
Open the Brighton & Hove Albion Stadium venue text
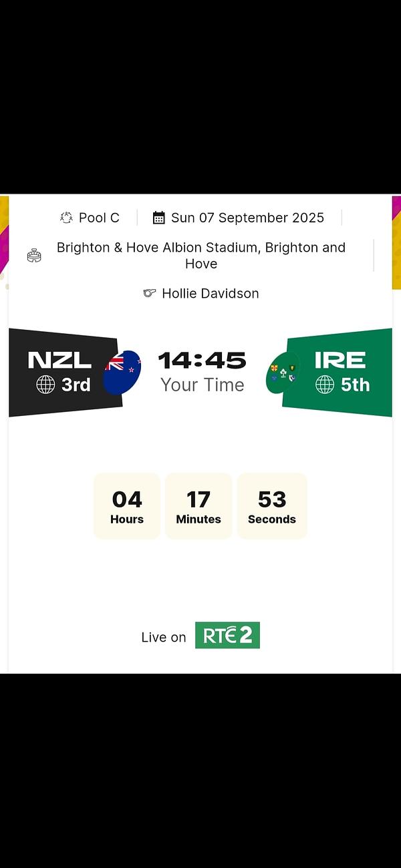pos(201,255)
